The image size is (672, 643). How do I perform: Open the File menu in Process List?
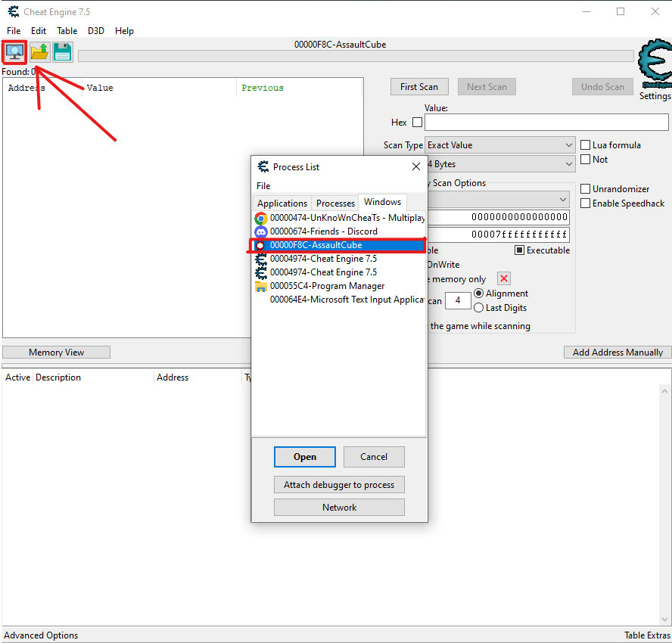(x=263, y=186)
